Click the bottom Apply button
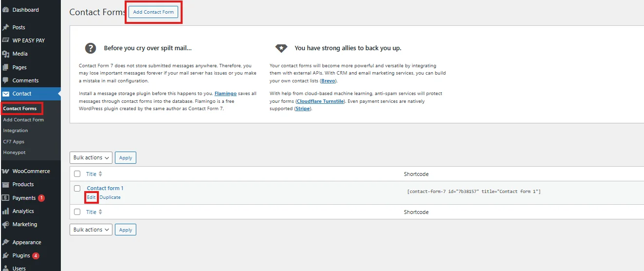This screenshot has width=644, height=271. click(126, 230)
